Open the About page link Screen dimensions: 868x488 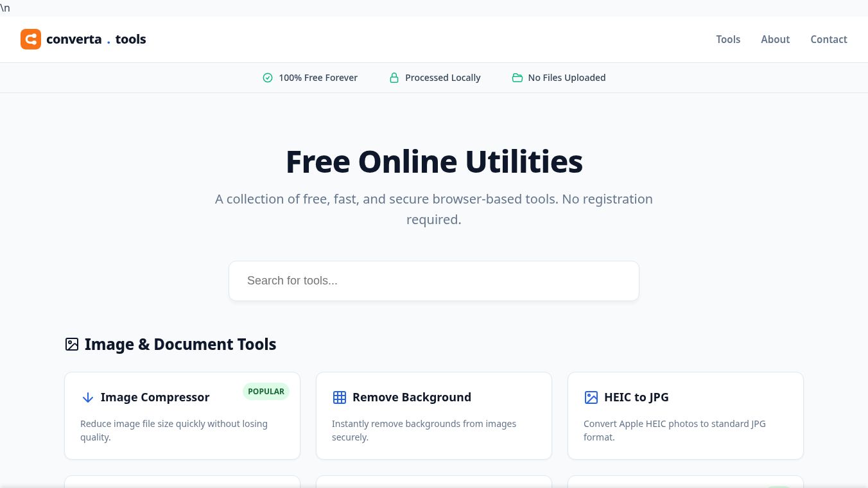[775, 39]
